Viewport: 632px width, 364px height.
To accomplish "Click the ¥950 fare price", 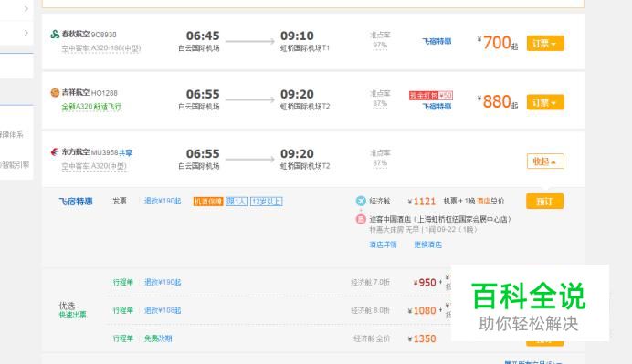I will tap(425, 283).
